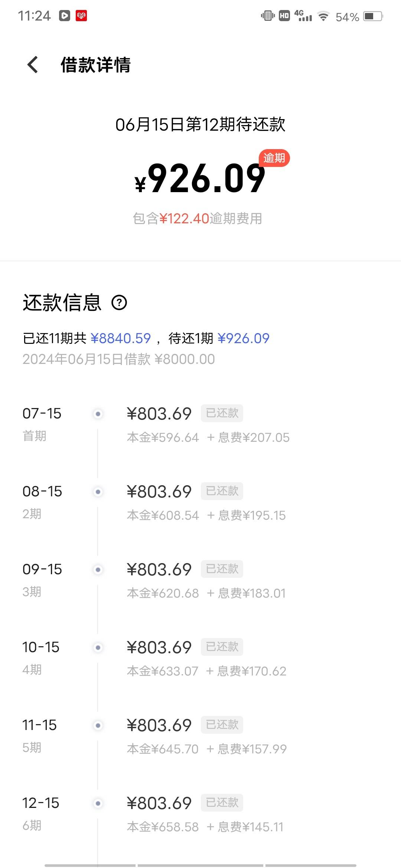
Task: Tap the back arrow icon
Action: (33, 65)
